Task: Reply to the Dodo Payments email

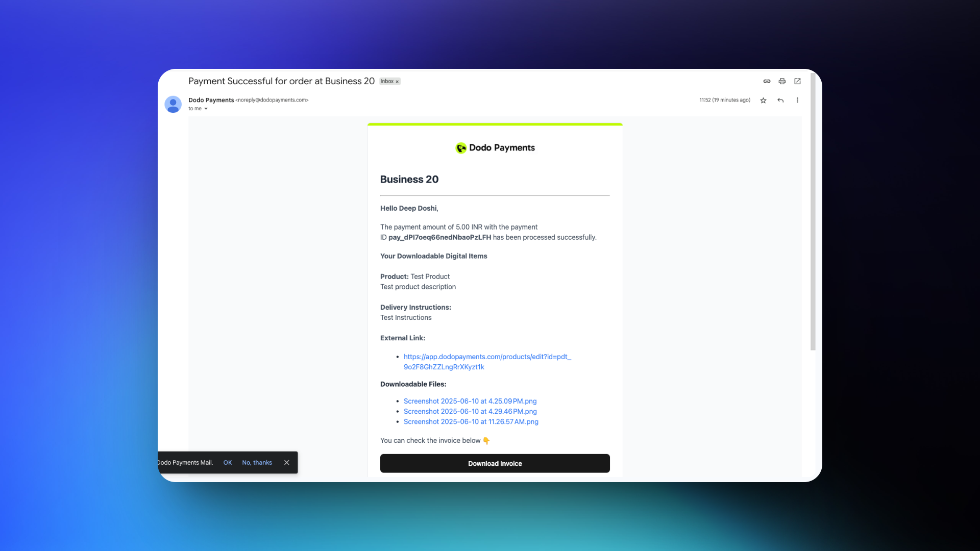Action: click(780, 100)
